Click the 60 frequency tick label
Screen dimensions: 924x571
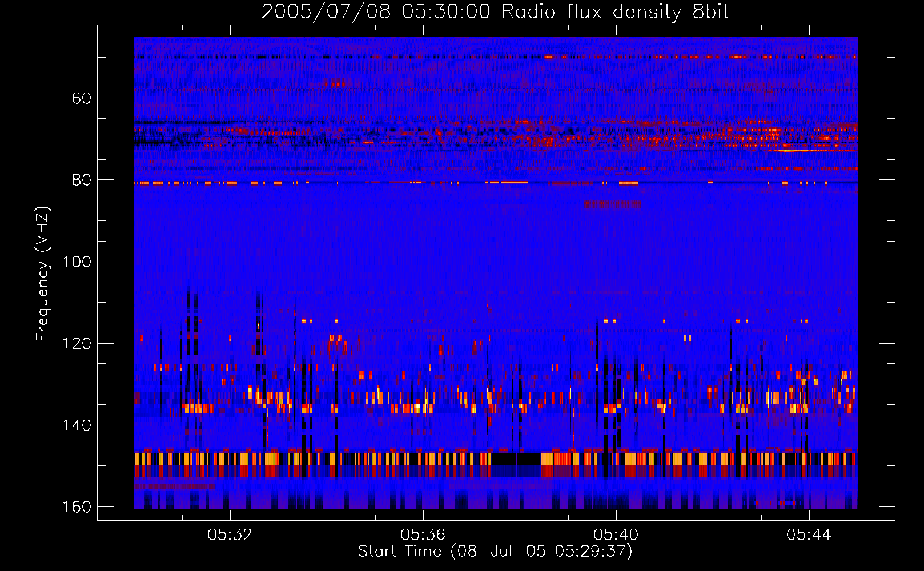click(x=82, y=98)
